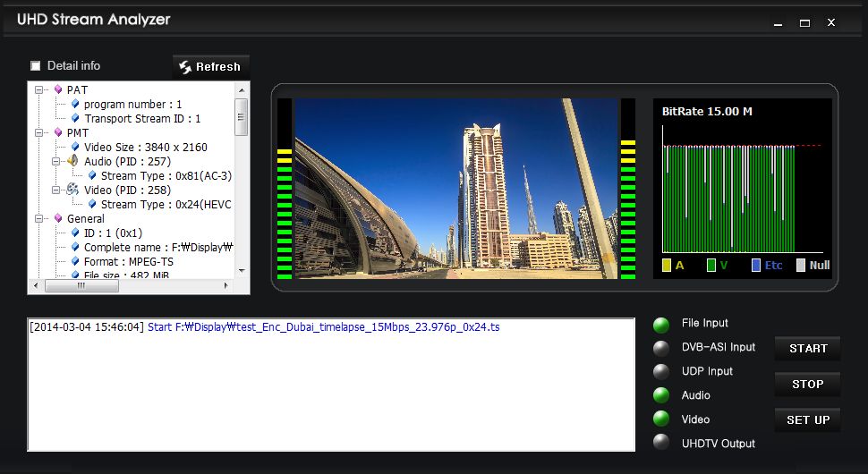Click the purple PAT node icon
This screenshot has height=474, width=868.
click(58, 89)
